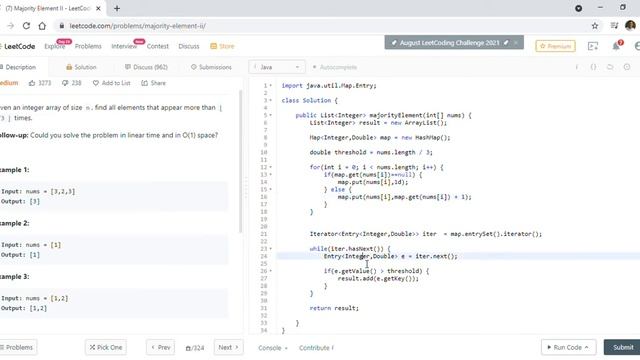Click the Premium button
This screenshot has height=360, width=640.
coord(555,46)
